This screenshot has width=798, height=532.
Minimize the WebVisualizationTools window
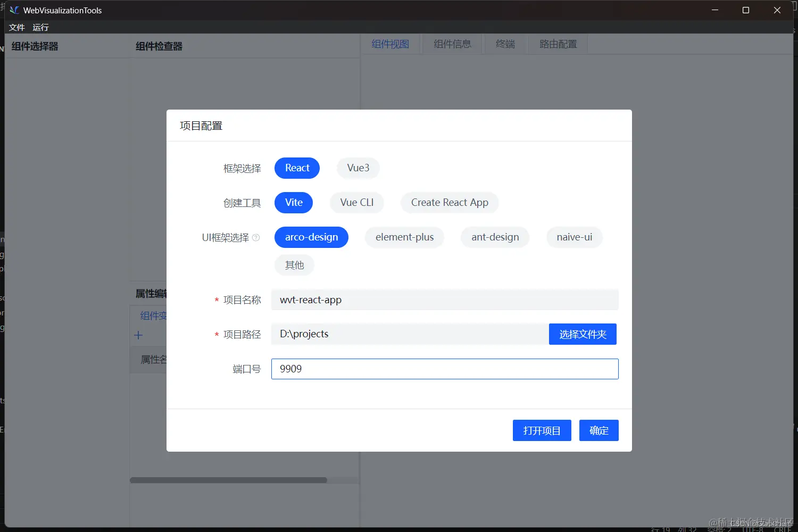[715, 10]
